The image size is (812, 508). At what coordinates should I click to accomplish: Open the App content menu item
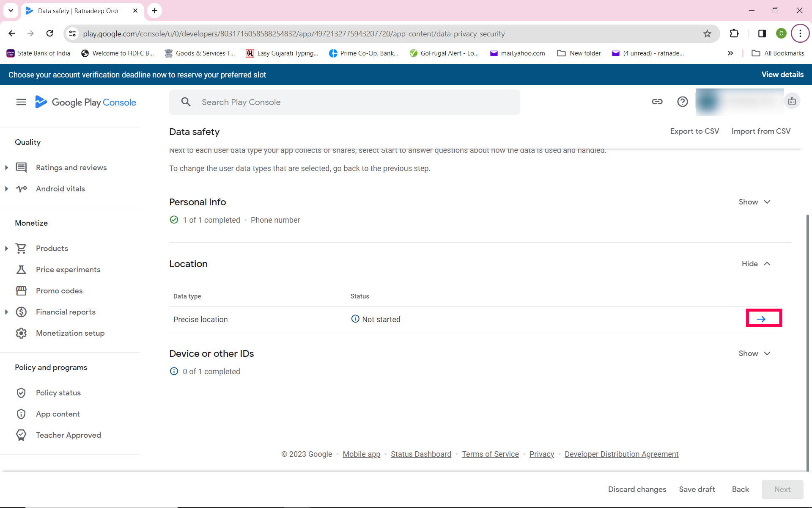58,414
